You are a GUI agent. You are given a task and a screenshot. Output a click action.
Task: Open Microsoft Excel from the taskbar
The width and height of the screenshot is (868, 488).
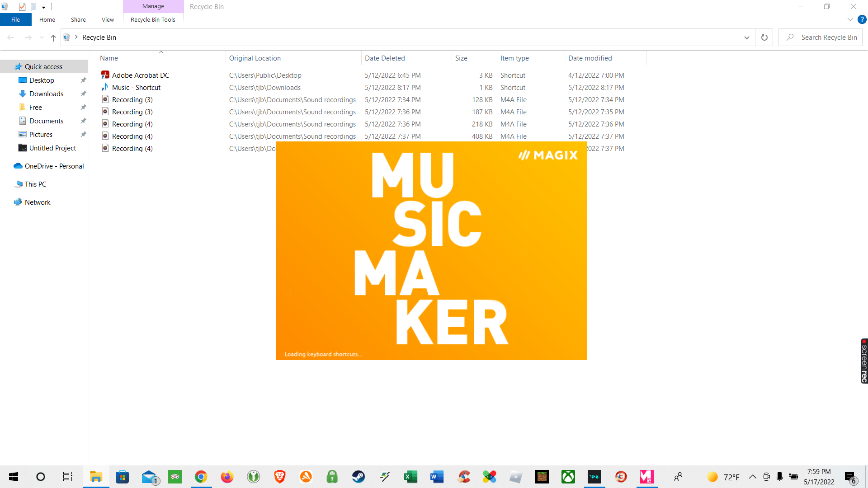(411, 477)
